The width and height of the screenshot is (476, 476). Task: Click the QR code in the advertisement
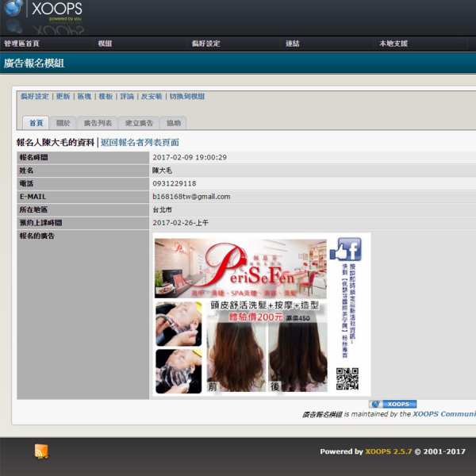[x=347, y=378]
